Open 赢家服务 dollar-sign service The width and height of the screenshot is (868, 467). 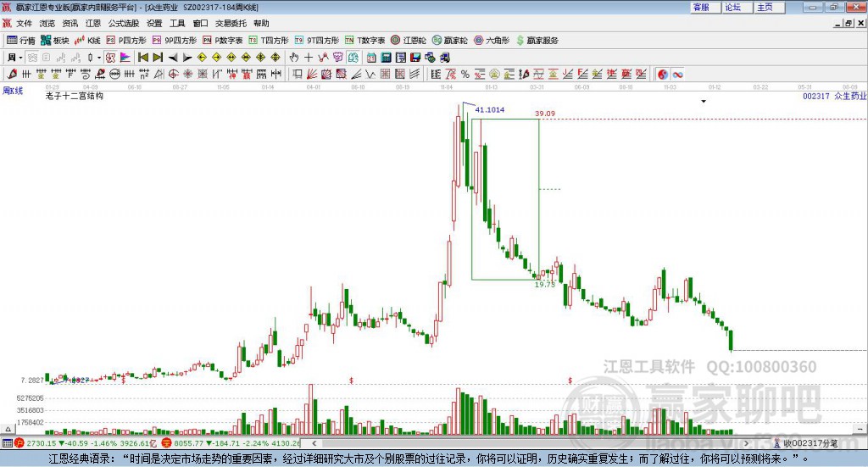click(x=537, y=41)
